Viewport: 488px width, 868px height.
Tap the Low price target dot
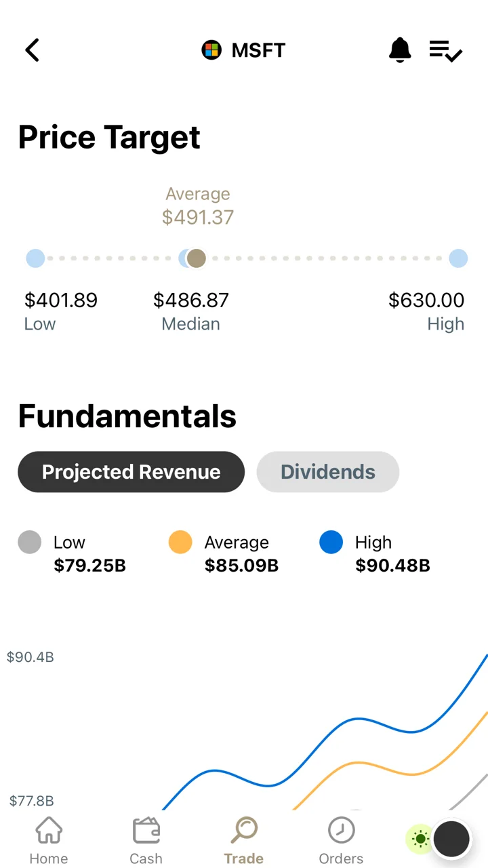coord(35,258)
